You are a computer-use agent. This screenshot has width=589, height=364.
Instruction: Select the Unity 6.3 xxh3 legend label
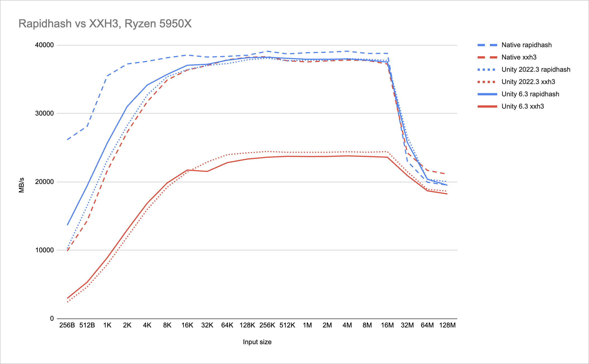pos(523,106)
